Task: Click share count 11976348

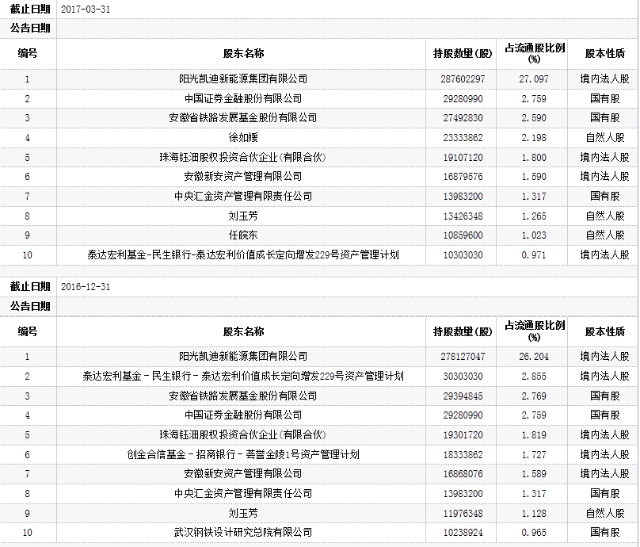Action: tap(463, 513)
